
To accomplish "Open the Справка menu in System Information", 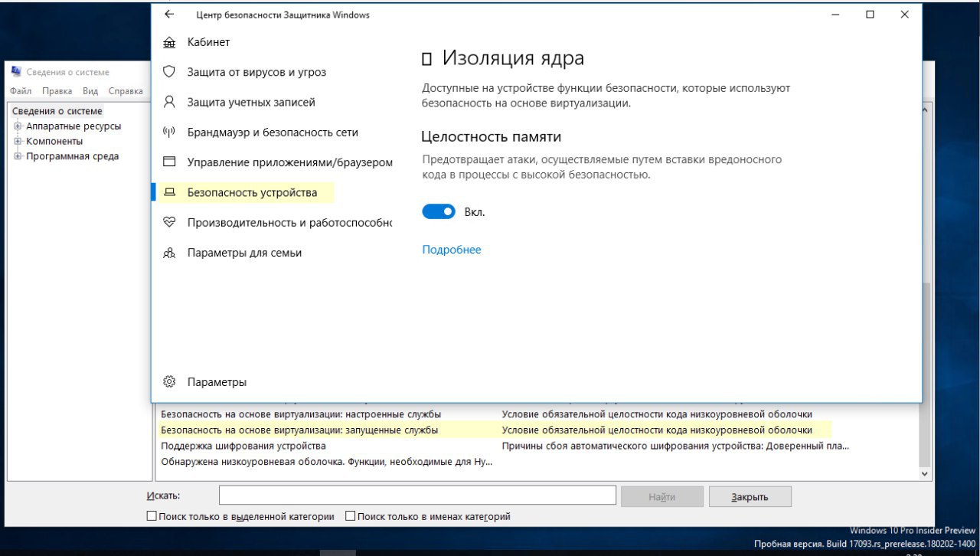I will (126, 91).
